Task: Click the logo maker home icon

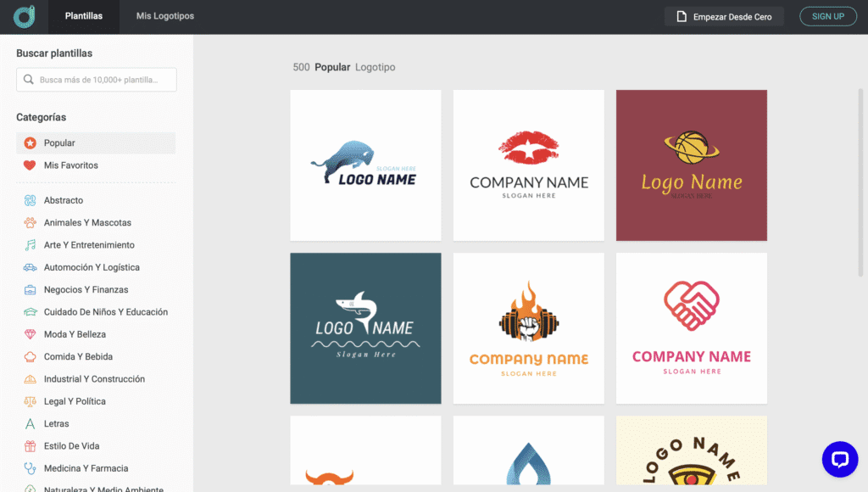Action: pos(24,16)
